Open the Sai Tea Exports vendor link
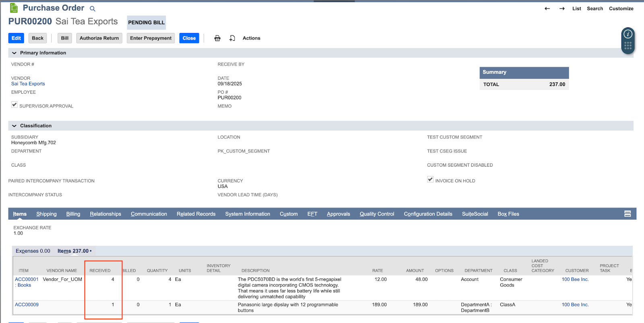This screenshot has height=323, width=644. 28,84
